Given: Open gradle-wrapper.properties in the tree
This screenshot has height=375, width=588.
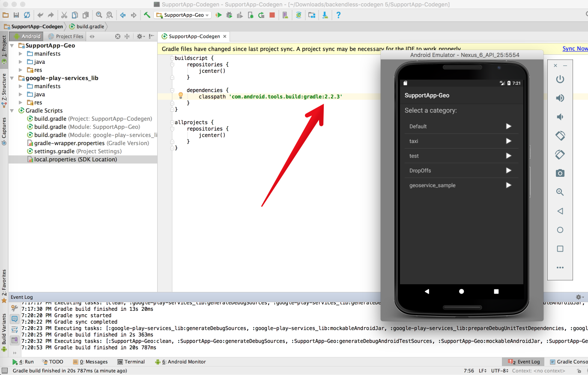Looking at the screenshot, I should pyautogui.click(x=88, y=143).
